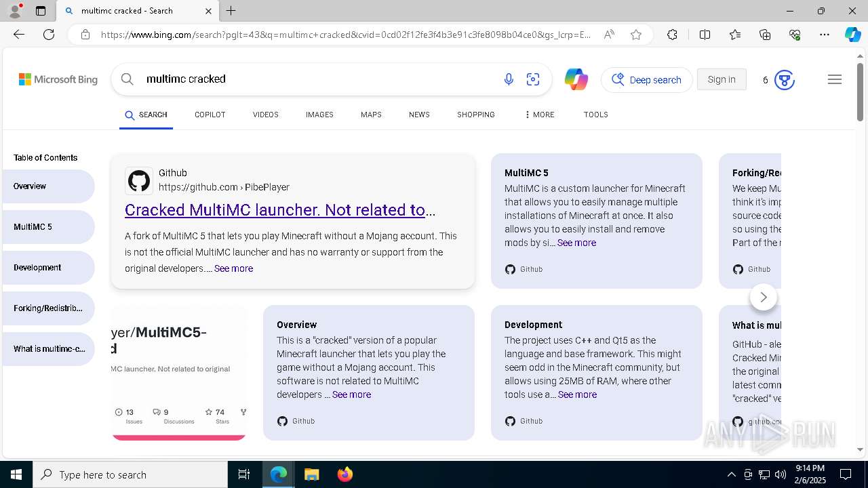The height and width of the screenshot is (488, 868).
Task: Open Microsoft Rewards medal icon
Action: [785, 80]
